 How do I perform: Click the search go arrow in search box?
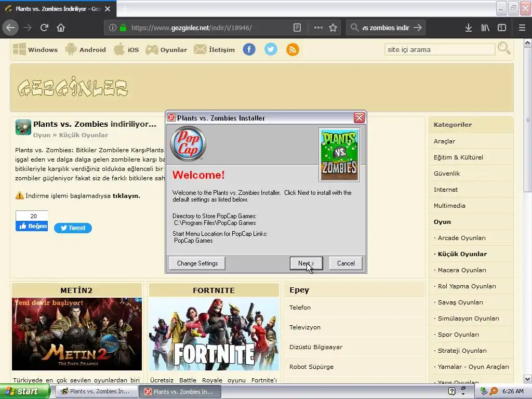tap(418, 28)
